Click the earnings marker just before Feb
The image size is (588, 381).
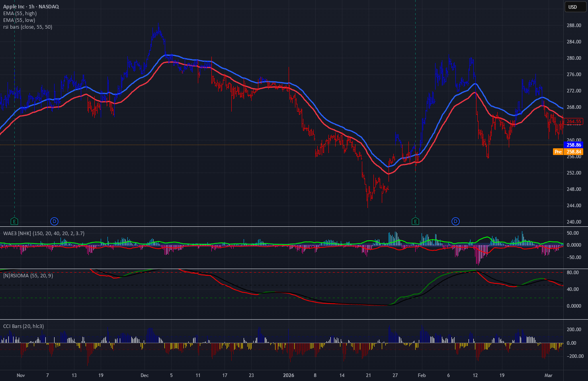[x=415, y=221]
